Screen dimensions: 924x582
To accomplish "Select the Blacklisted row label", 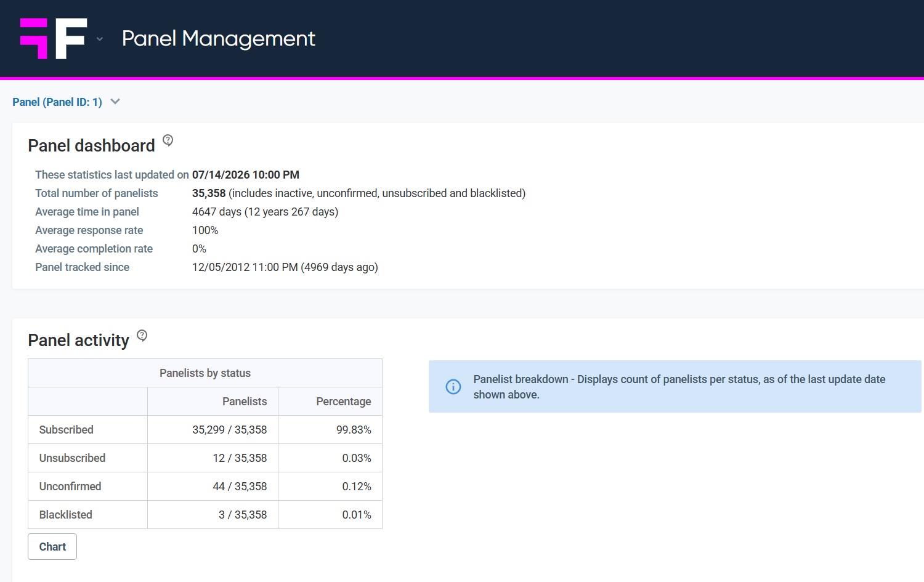I will tap(65, 515).
